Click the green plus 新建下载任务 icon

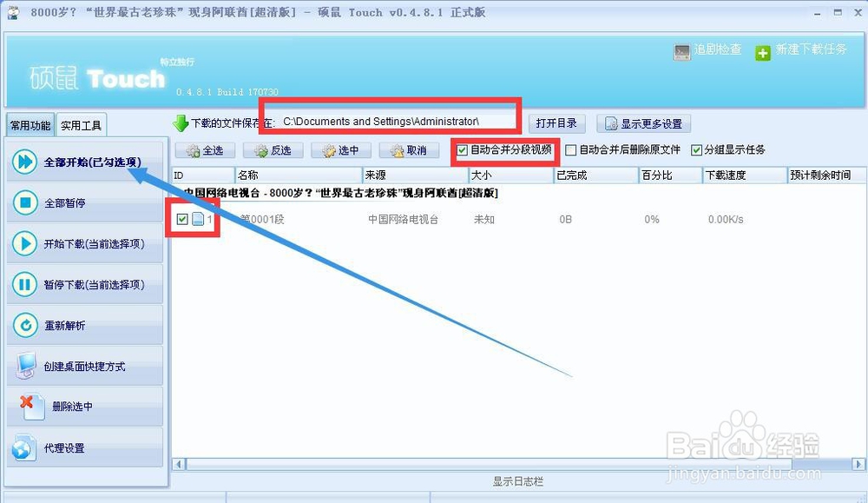click(x=763, y=53)
